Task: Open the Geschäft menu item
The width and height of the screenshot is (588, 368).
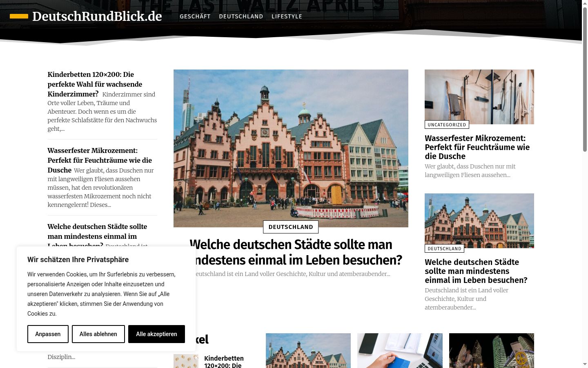Action: [195, 16]
